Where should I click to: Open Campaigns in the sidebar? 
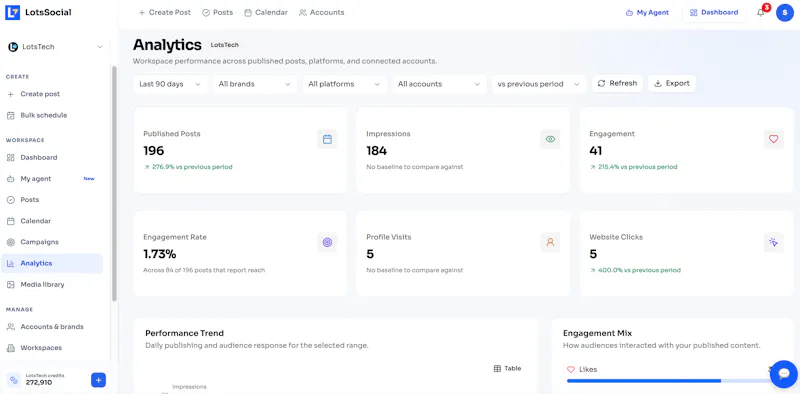52,242
